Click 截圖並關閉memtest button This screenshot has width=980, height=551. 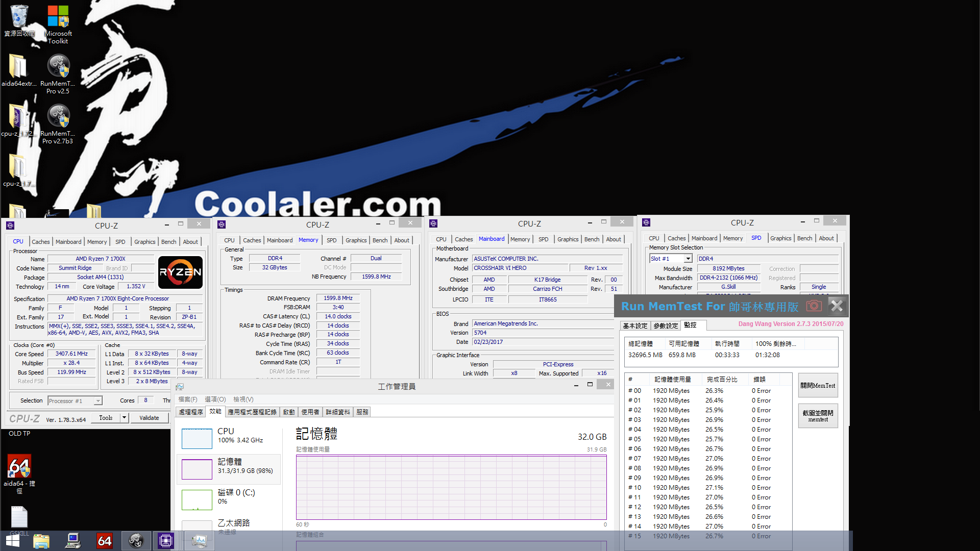coord(818,416)
